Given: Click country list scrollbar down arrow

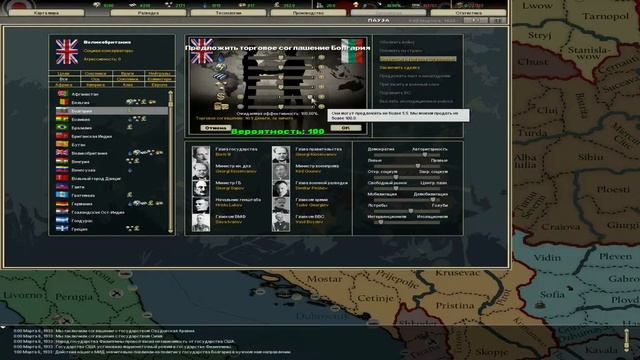Looking at the screenshot, I should click(x=171, y=231).
